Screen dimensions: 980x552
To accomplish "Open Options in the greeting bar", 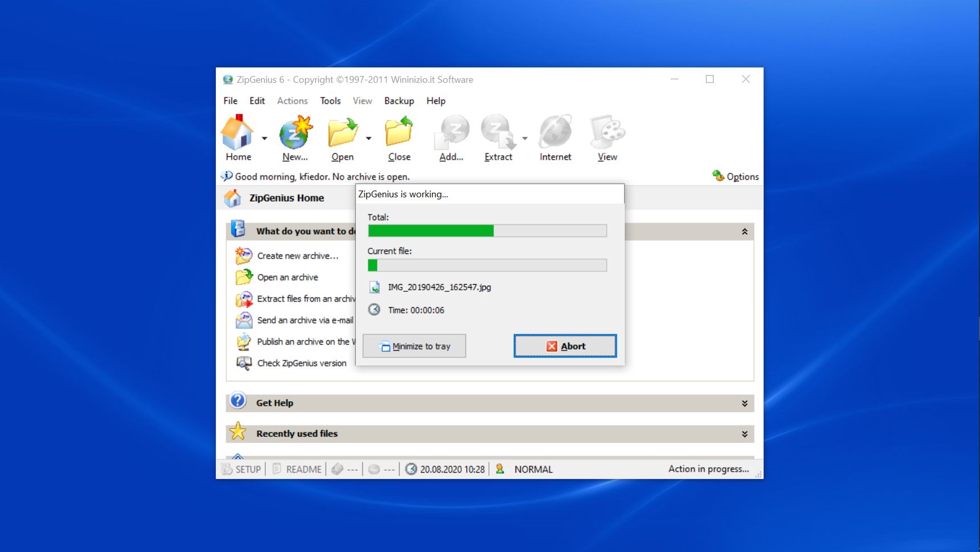I will [736, 176].
